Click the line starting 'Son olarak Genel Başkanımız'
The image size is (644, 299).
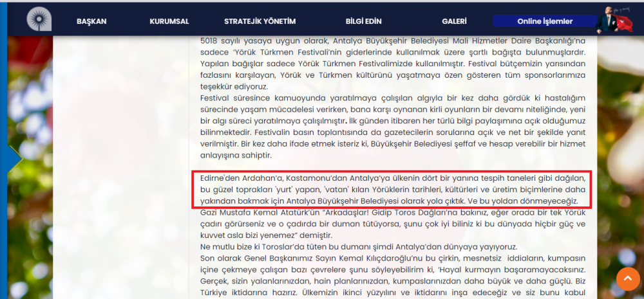tap(393, 258)
